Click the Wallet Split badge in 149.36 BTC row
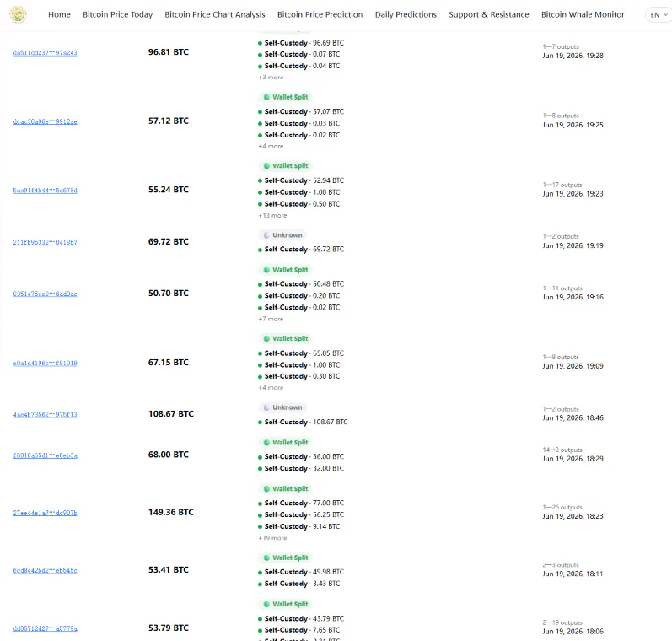The height and width of the screenshot is (641, 672). [285, 488]
